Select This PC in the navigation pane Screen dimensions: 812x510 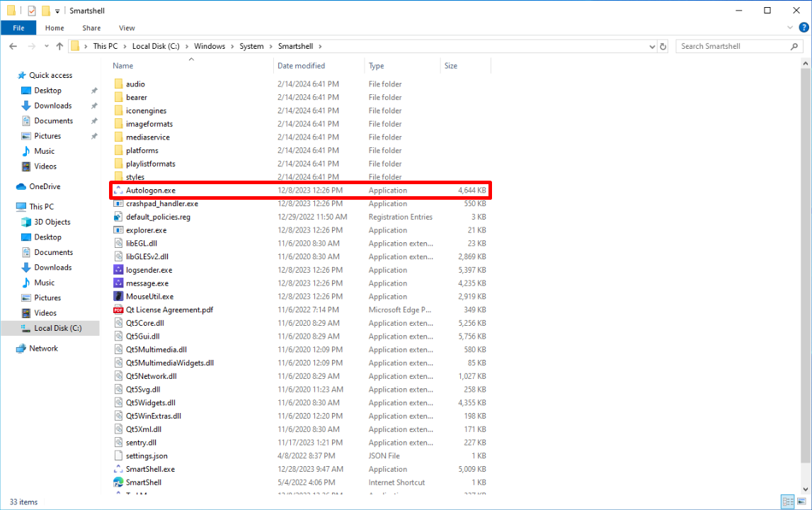(x=42, y=206)
